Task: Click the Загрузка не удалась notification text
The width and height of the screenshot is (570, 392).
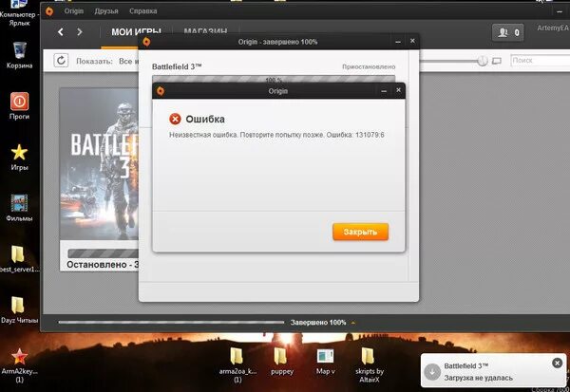Action: pyautogui.click(x=479, y=378)
